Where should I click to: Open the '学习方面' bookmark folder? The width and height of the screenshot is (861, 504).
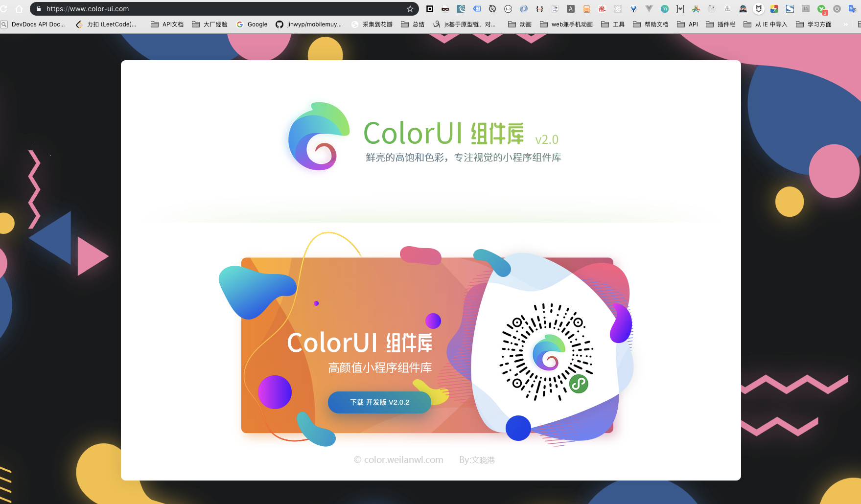click(x=814, y=24)
